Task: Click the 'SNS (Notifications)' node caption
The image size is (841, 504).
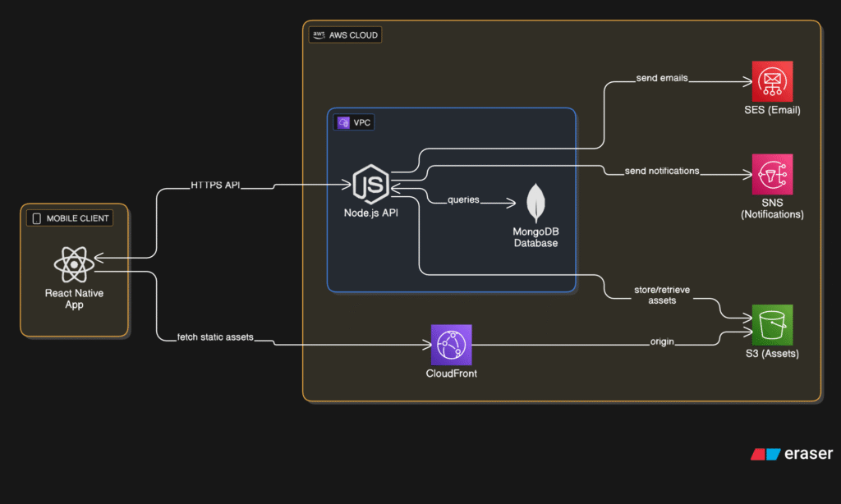Action: 772,208
